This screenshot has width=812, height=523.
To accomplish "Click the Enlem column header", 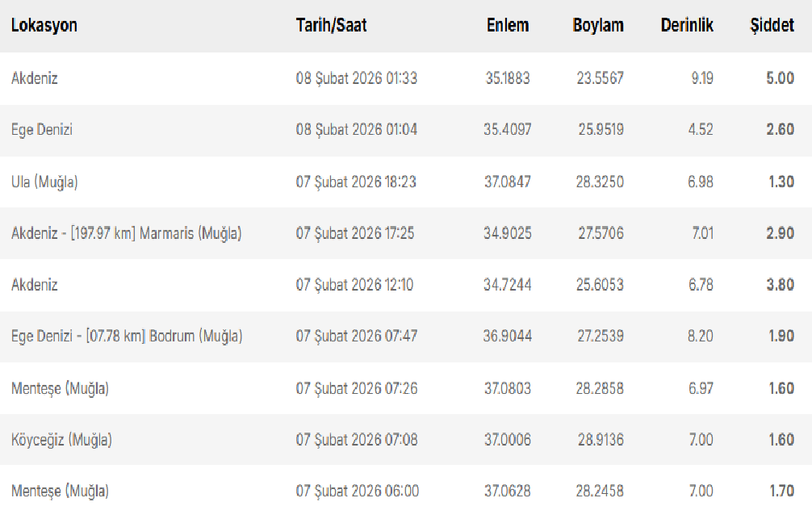I will click(x=508, y=25).
